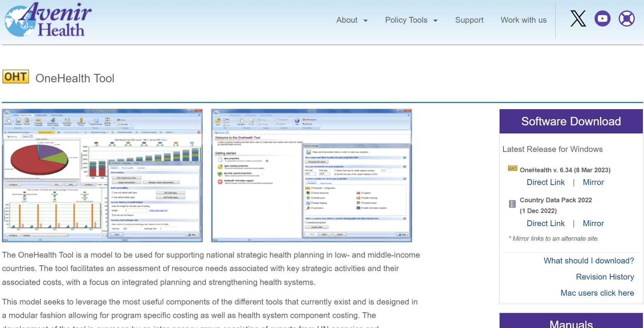The width and height of the screenshot is (644, 328).
Task: Click the 'OneHealth Tool' page heading
Action: coord(75,78)
